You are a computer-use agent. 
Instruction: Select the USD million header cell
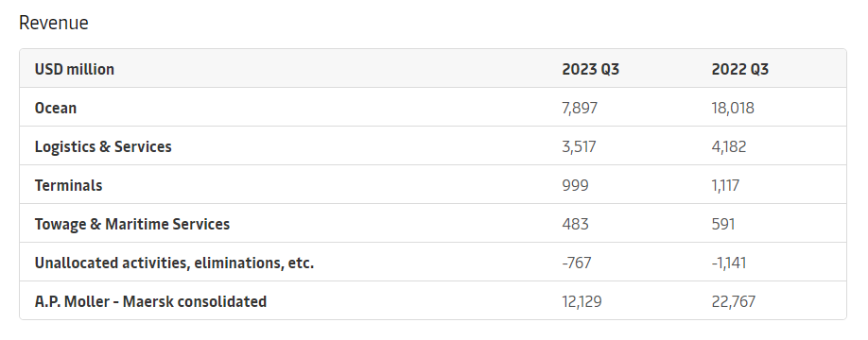coord(74,69)
